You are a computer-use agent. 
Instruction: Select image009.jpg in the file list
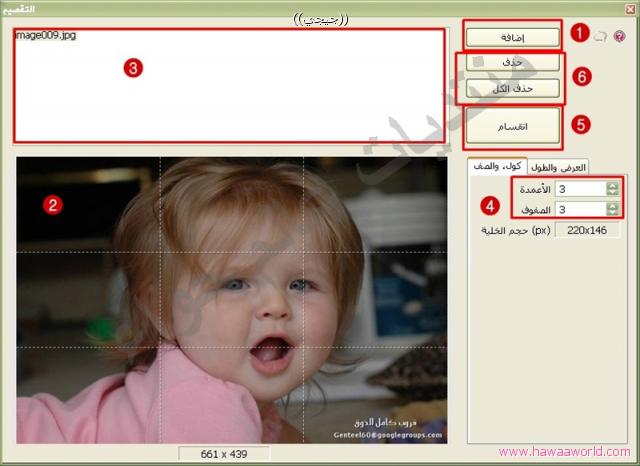[x=46, y=35]
